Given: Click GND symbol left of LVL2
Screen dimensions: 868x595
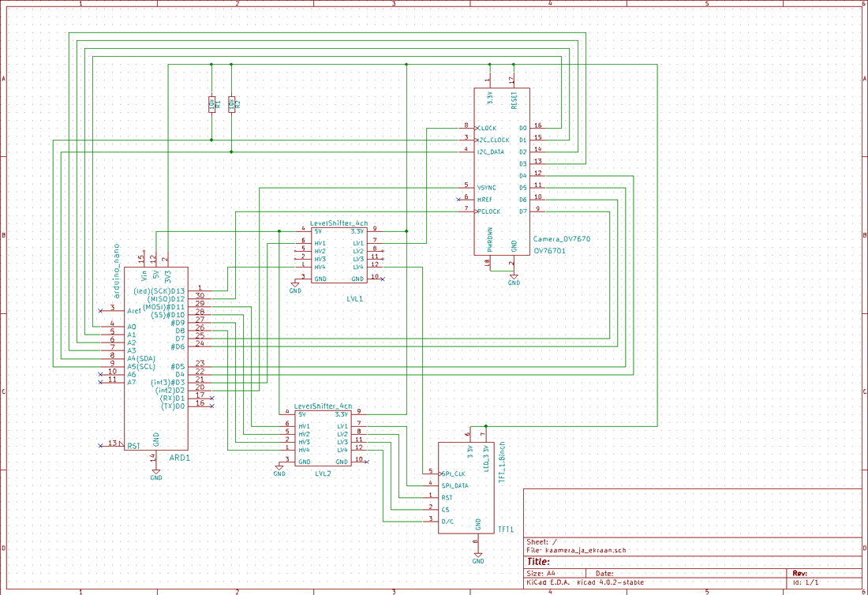Looking at the screenshot, I should point(279,470).
